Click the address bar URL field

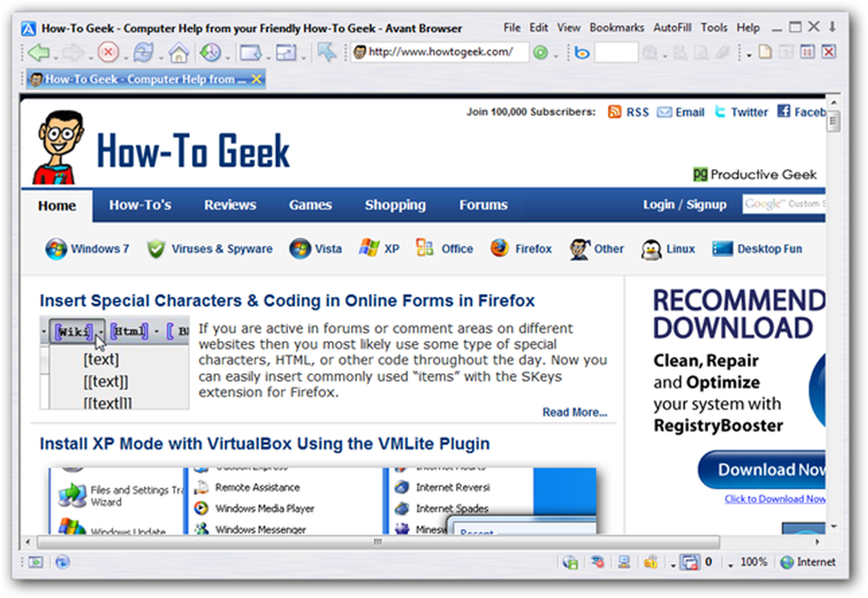440,52
